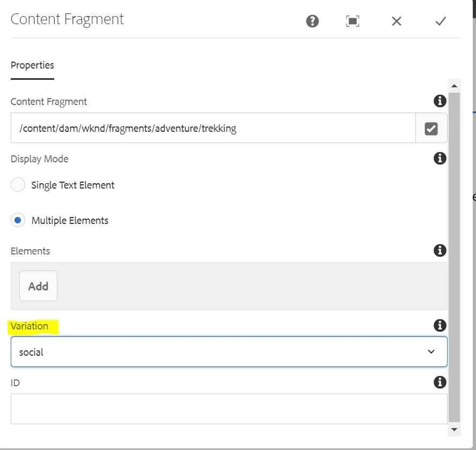476x450 pixels.
Task: Show info for ID field
Action: click(440, 382)
